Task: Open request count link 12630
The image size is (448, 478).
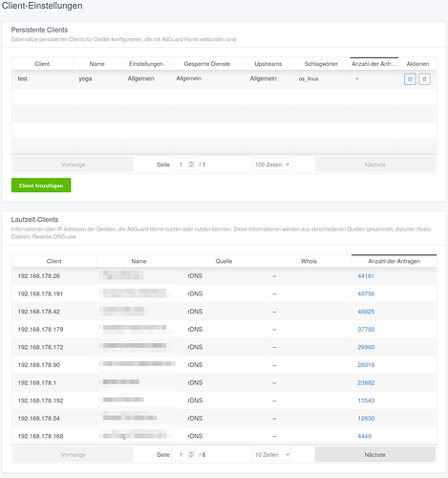Action: tap(366, 419)
